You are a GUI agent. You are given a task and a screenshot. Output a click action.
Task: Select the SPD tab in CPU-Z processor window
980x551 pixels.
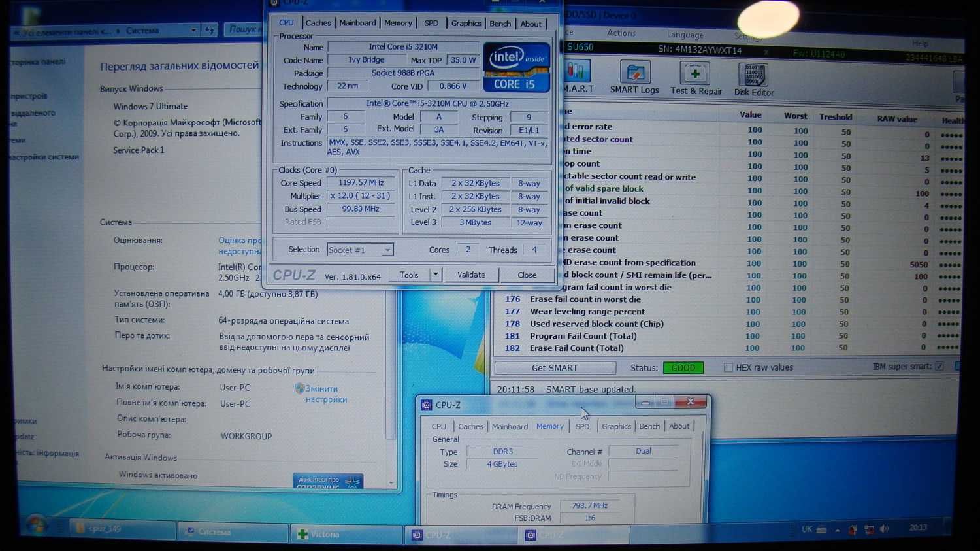coord(431,23)
